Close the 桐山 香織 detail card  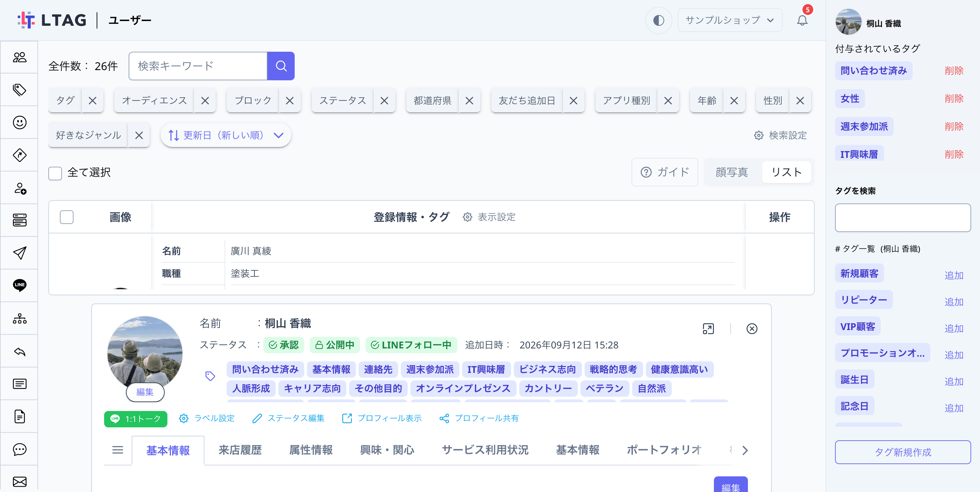752,329
